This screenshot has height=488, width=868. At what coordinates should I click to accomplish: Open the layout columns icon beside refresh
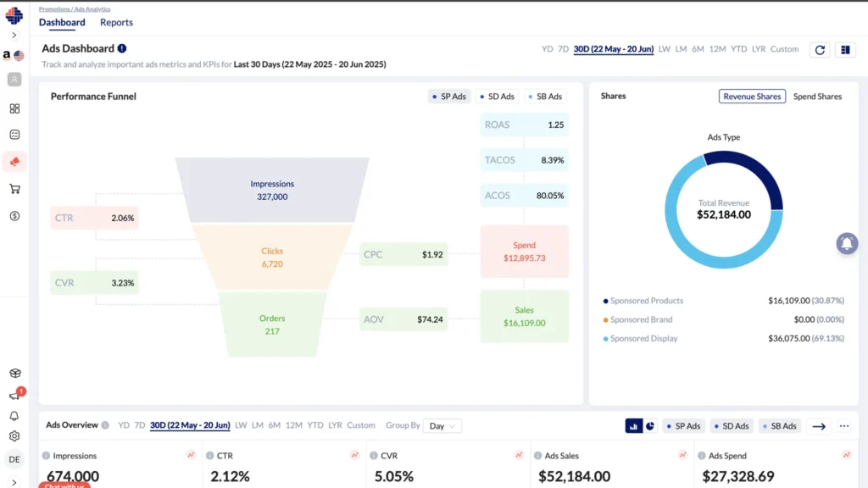pyautogui.click(x=845, y=50)
